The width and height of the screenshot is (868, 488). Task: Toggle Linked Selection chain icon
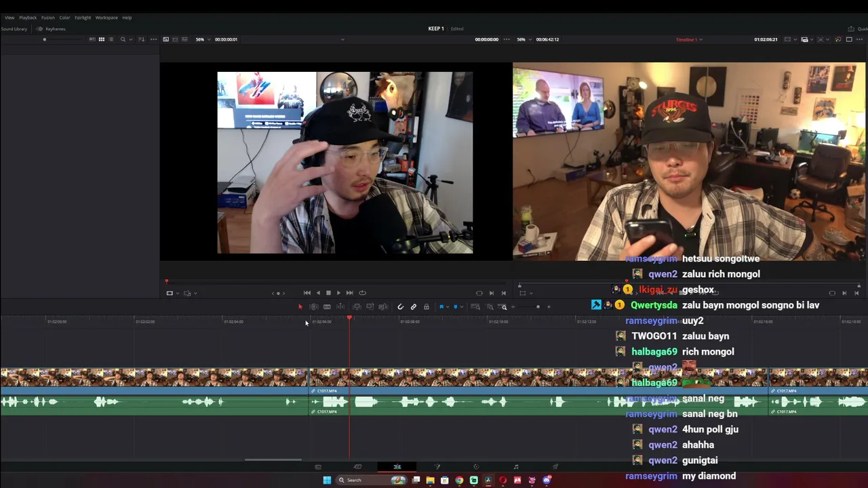click(x=413, y=307)
